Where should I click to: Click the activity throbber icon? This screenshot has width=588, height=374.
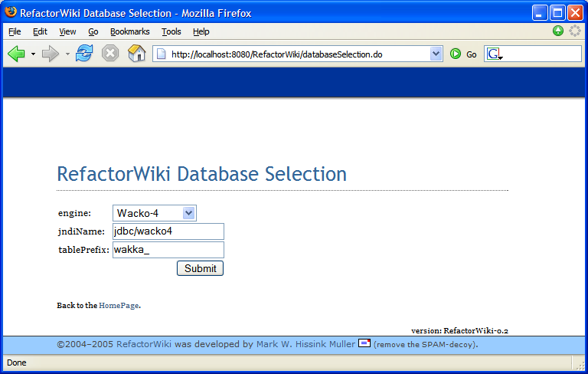575,31
